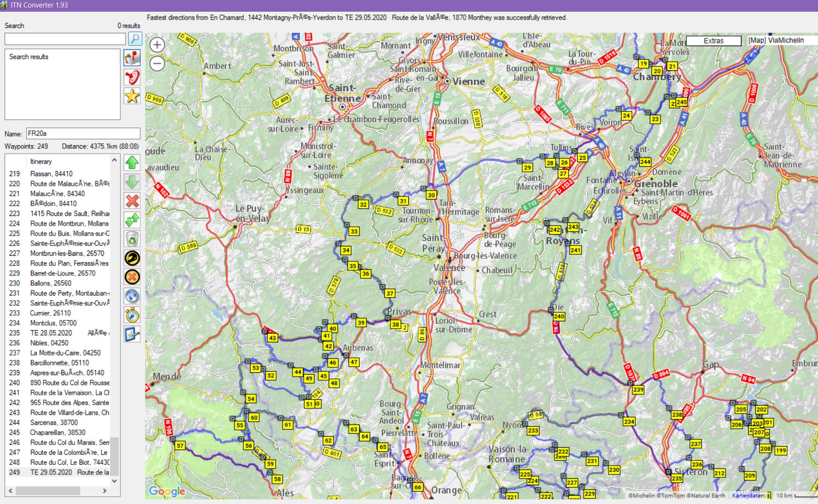Click waypoint marker 37 on the map
This screenshot has height=504, width=818.
tap(390, 294)
